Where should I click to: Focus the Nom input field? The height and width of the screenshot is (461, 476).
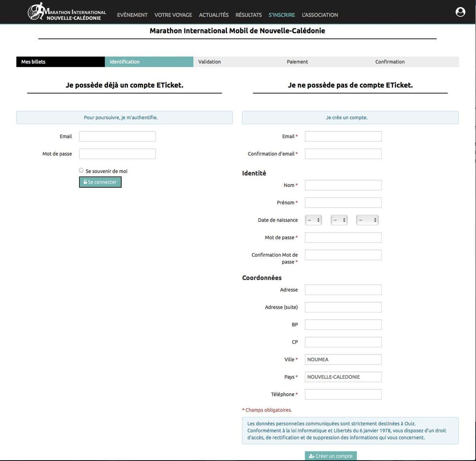[343, 185]
